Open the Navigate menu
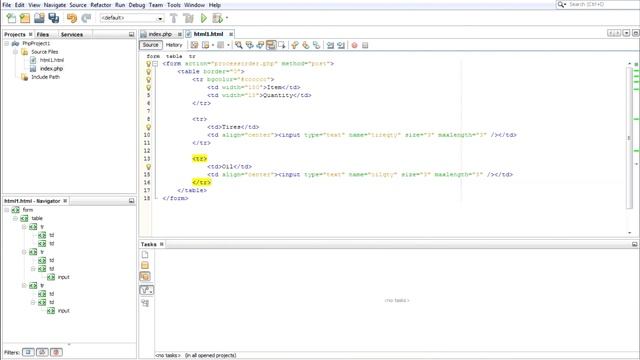This screenshot has width=640, height=360. coord(54,5)
